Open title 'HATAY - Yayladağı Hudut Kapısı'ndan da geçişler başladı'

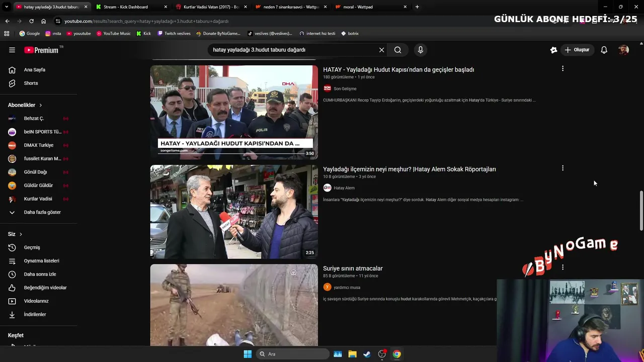398,70
